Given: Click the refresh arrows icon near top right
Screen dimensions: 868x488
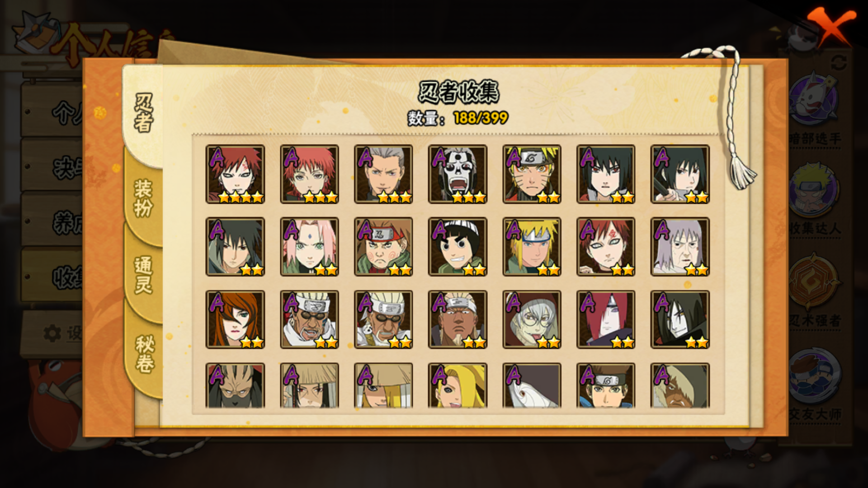Looking at the screenshot, I should click(839, 62).
